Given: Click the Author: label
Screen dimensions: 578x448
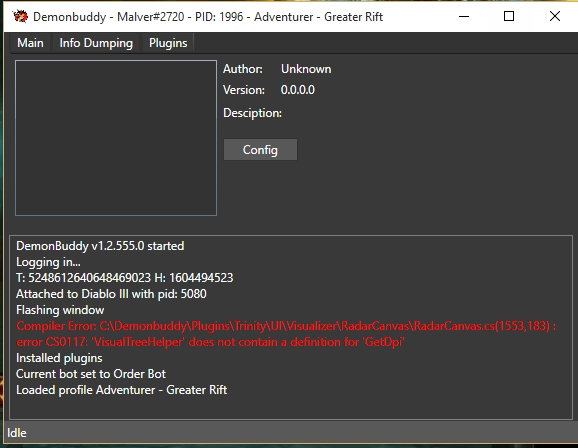Looking at the screenshot, I should [x=243, y=69].
